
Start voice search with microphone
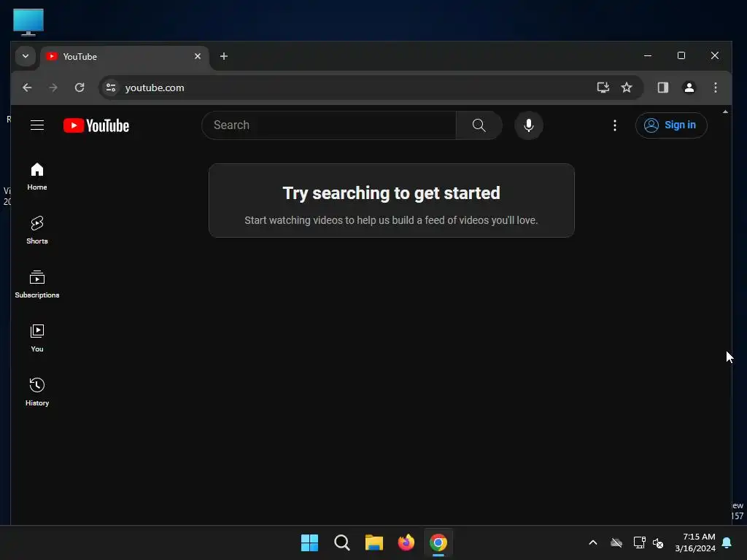click(528, 125)
